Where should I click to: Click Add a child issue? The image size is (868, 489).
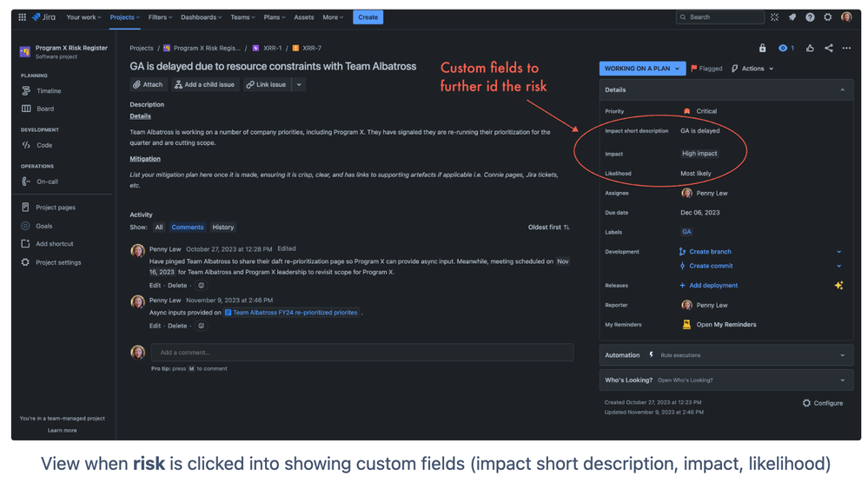click(204, 84)
